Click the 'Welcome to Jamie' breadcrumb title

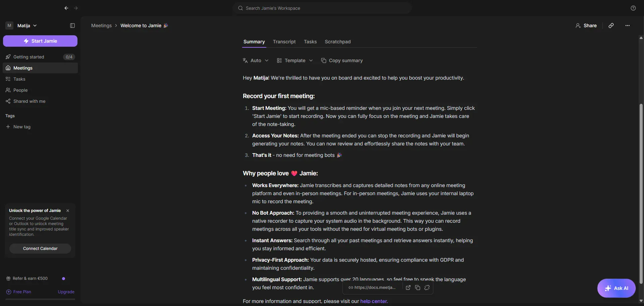[x=144, y=26]
